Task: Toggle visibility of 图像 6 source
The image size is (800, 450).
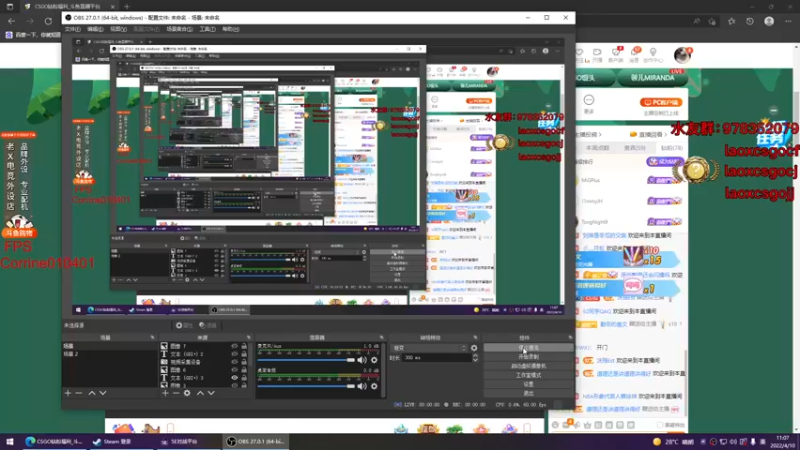Action: pyautogui.click(x=235, y=369)
